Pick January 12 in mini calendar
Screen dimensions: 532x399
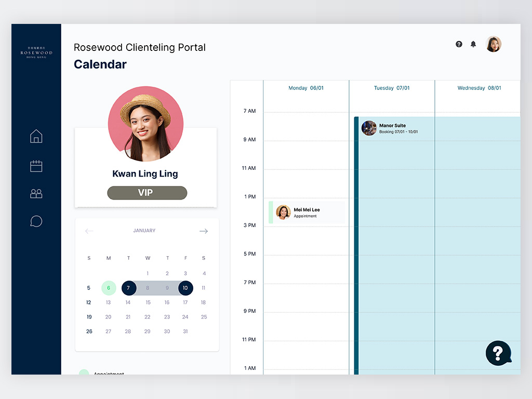[x=88, y=302]
